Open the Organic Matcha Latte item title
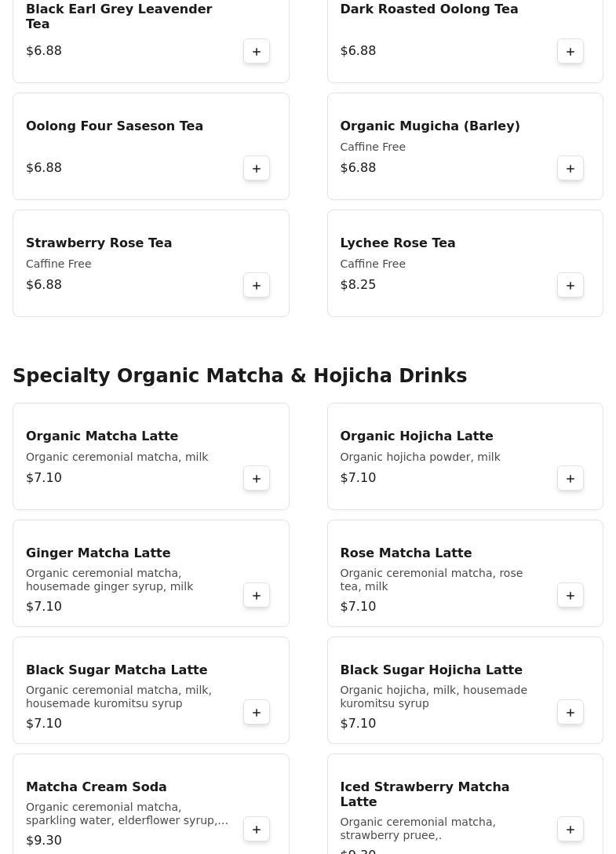The width and height of the screenshot is (616, 854). coord(102,436)
